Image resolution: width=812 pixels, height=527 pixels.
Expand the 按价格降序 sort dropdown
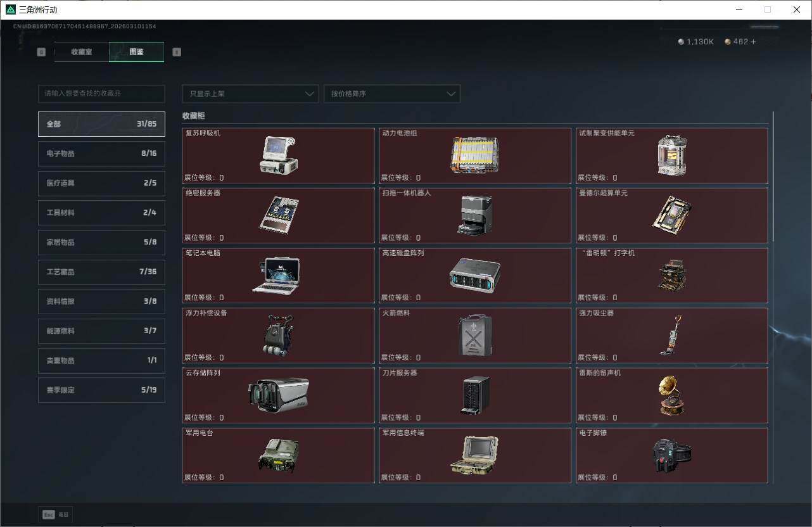(391, 94)
